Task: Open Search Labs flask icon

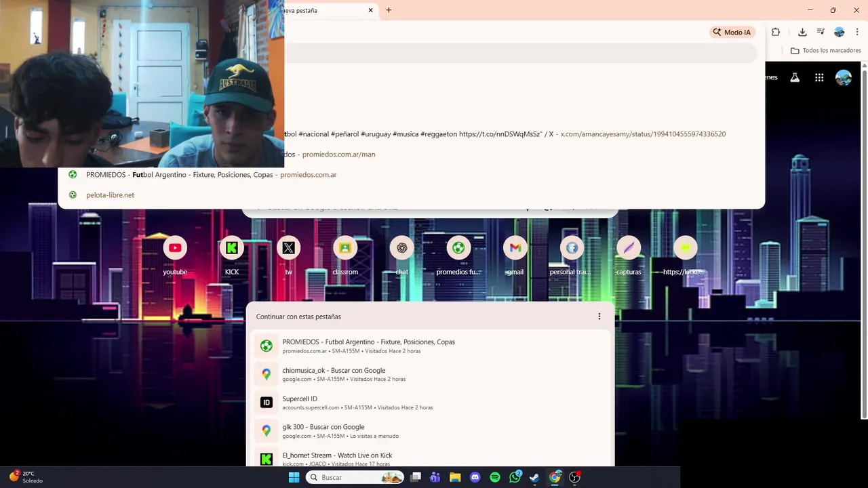Action: [795, 77]
